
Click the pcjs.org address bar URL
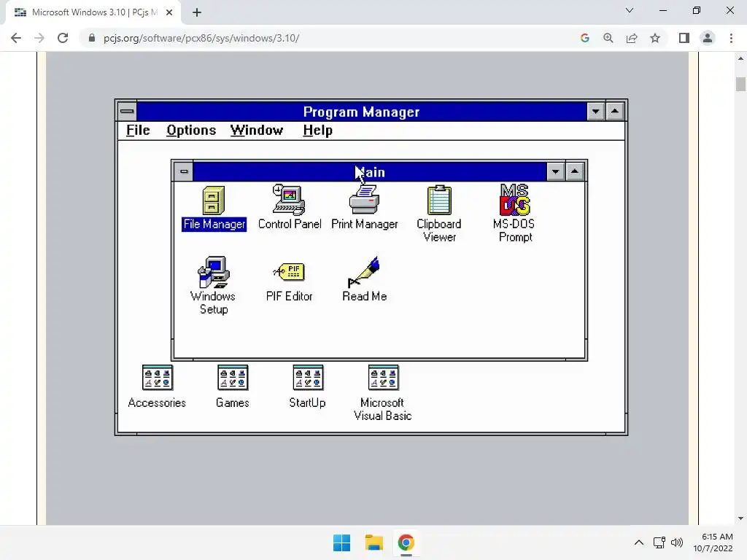(x=201, y=38)
